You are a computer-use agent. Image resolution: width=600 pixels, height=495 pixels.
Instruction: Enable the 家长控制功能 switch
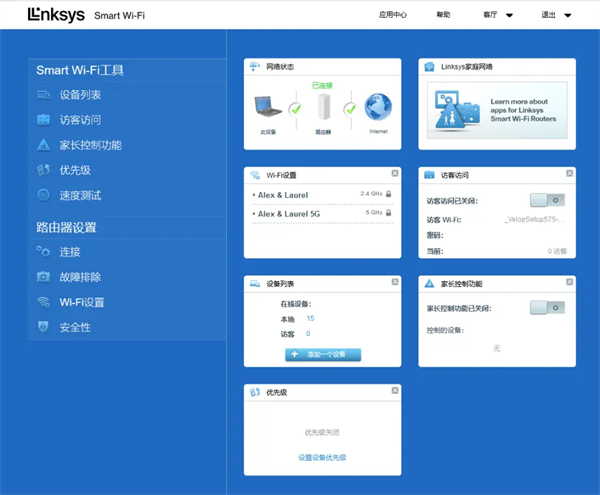tap(547, 308)
